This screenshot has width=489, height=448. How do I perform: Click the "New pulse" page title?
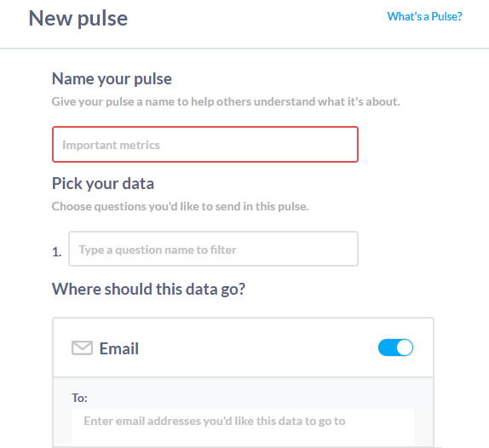(78, 19)
